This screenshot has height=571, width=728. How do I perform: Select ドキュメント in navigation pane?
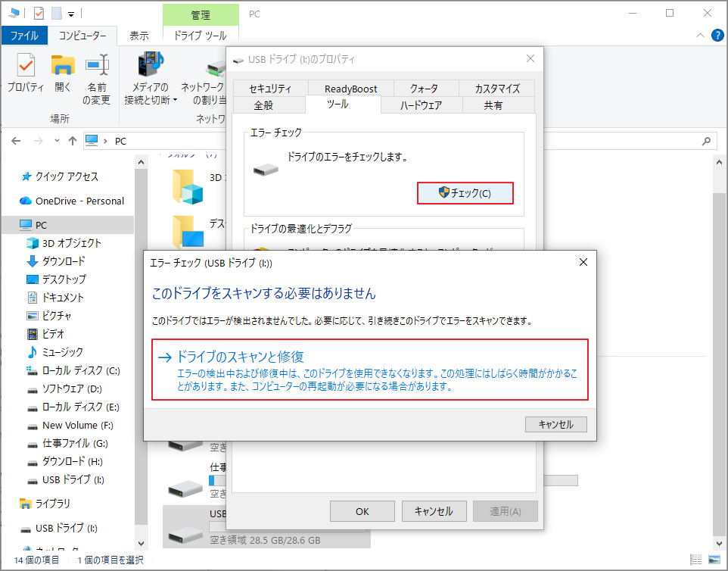coord(54,298)
